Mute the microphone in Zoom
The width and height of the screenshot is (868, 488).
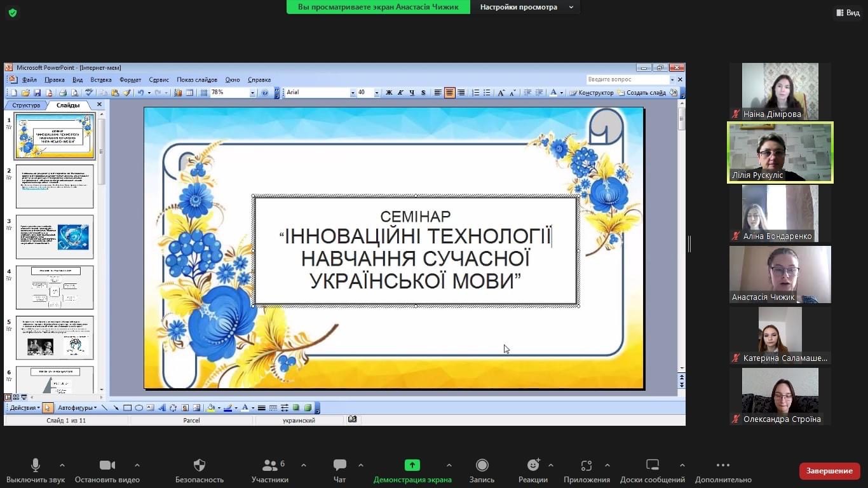coord(36,465)
